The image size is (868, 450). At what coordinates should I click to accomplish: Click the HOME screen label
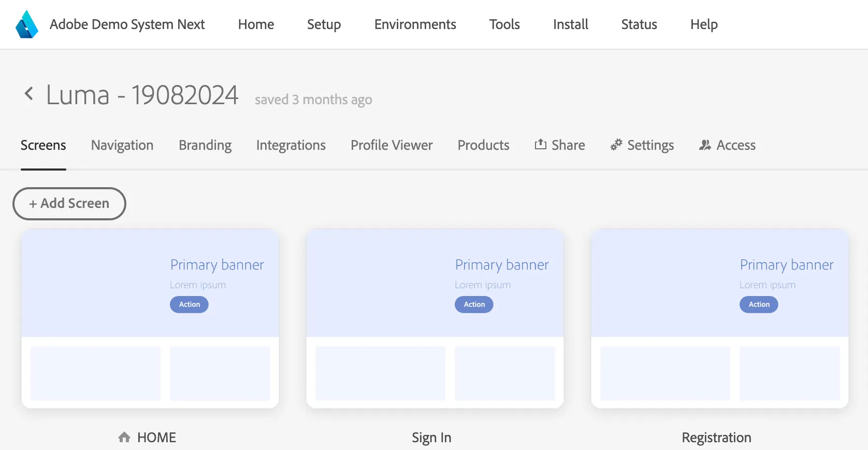coord(156,438)
